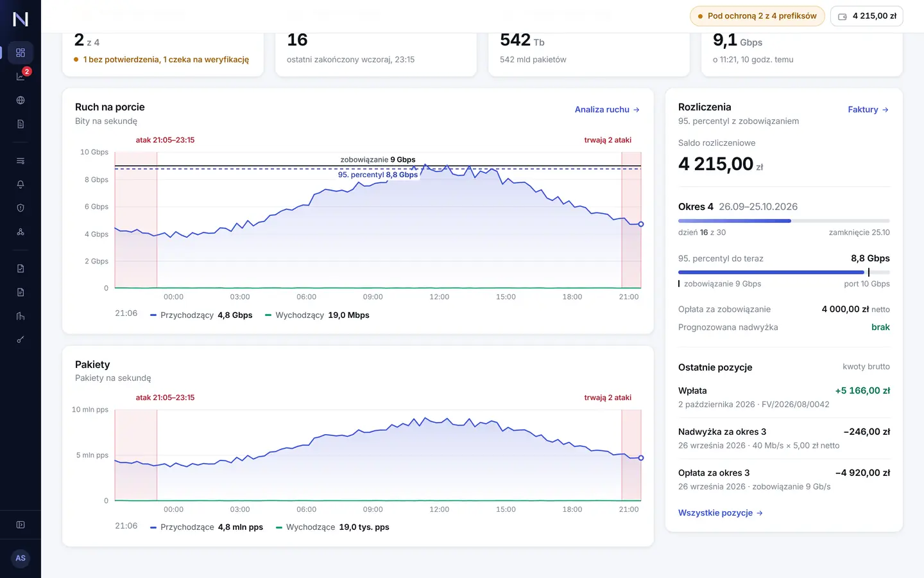924x578 pixels.
Task: Open the Faktury link
Action: (x=868, y=110)
